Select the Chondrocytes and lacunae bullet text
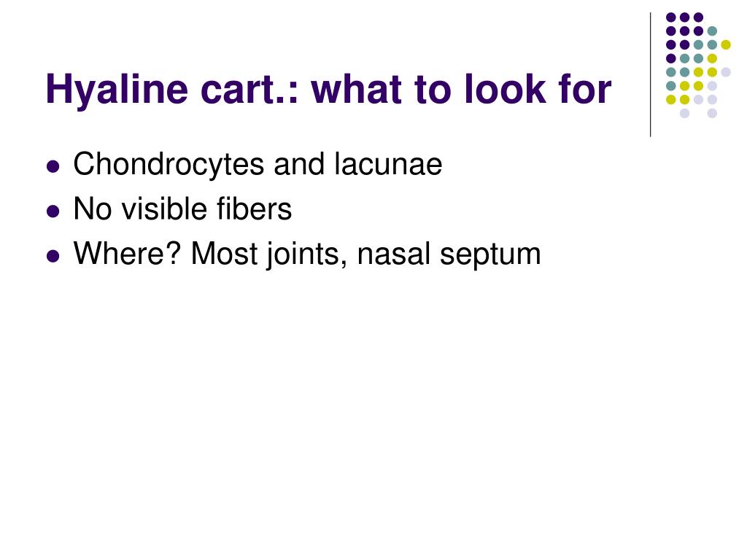The image size is (747, 560). tap(258, 164)
